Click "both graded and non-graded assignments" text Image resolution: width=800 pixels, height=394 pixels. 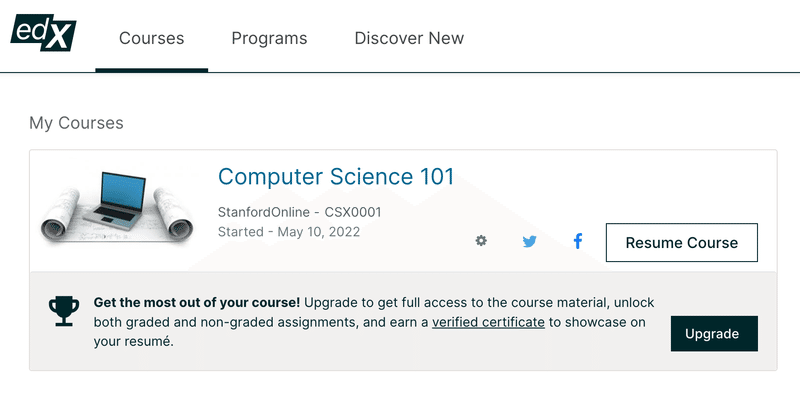[x=232, y=323]
